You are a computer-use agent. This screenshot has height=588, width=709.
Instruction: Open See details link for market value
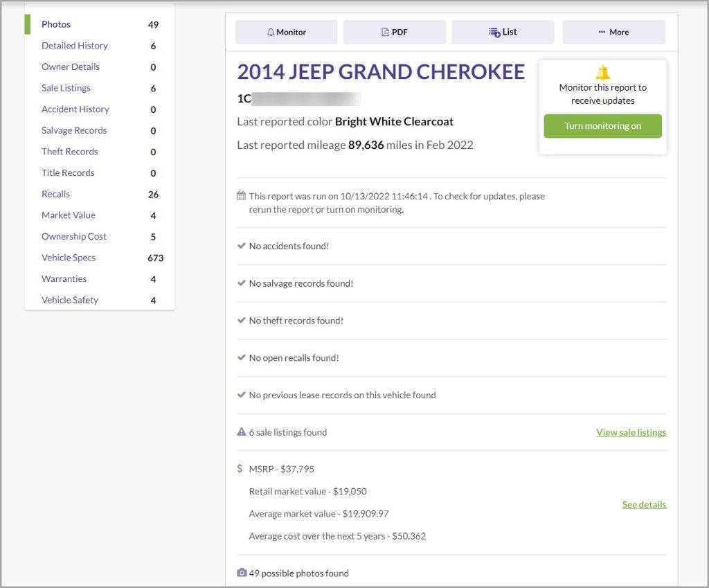(644, 504)
